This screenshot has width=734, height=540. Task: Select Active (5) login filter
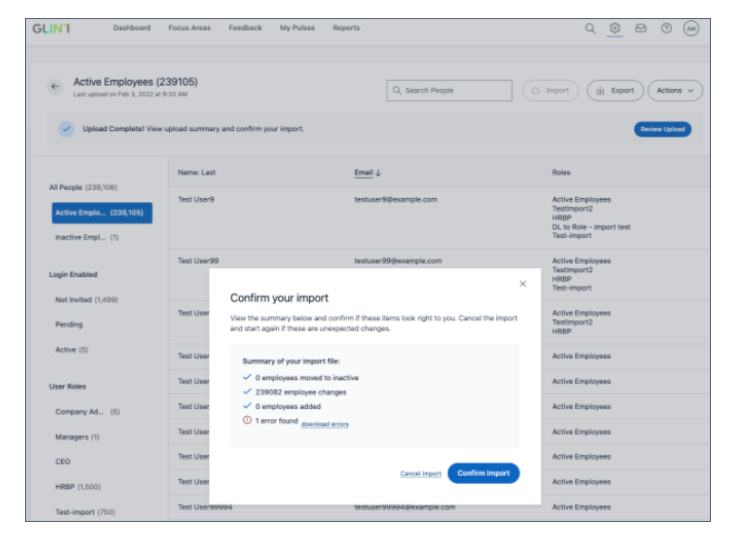pos(72,350)
